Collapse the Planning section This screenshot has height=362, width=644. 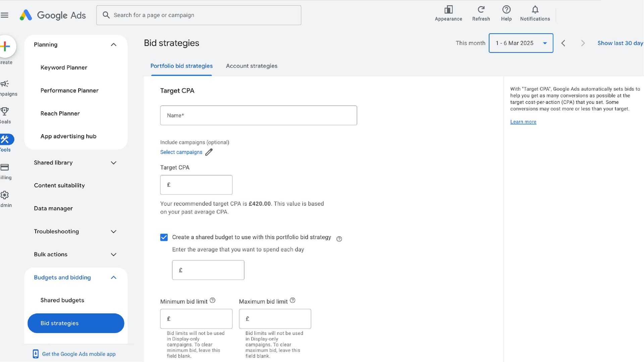(x=113, y=45)
